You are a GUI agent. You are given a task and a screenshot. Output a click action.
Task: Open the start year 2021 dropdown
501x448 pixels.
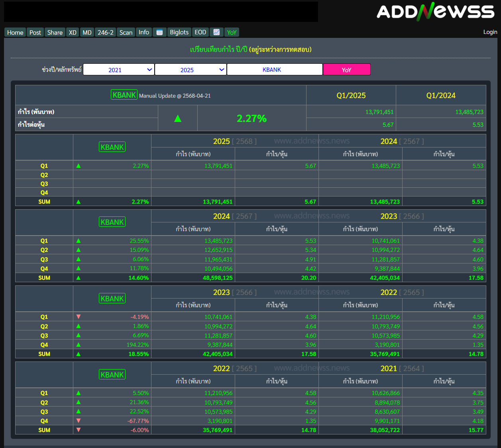(x=118, y=69)
